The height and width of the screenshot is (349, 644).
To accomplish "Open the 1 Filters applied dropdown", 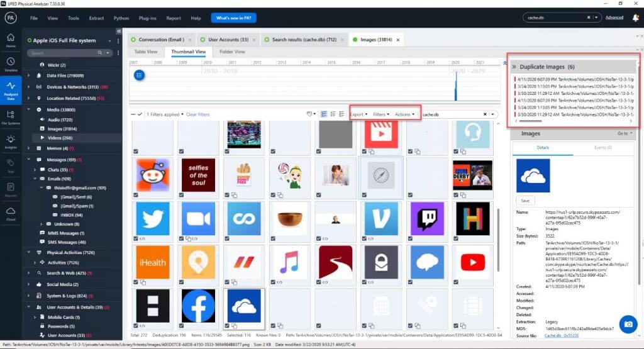I will tap(165, 114).
